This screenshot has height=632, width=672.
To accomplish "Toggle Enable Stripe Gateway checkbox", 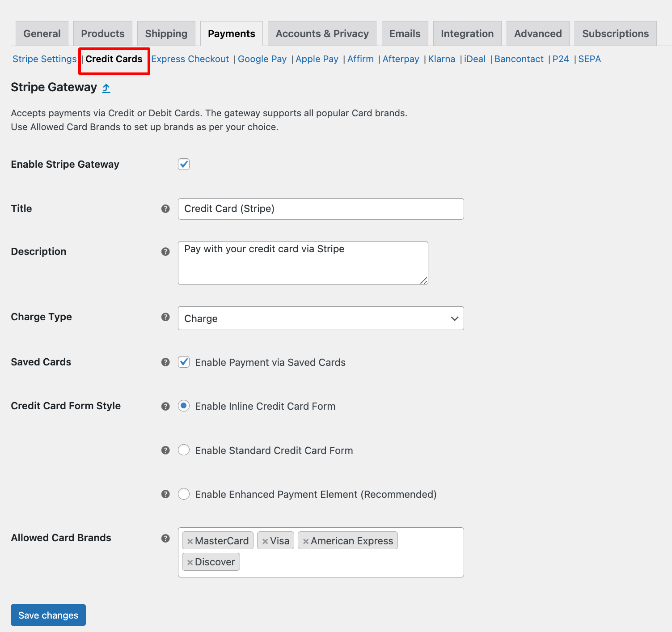I will point(184,164).
